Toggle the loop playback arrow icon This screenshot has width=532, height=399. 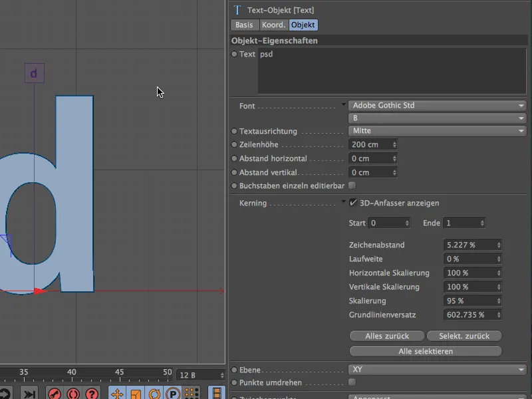click(5, 394)
